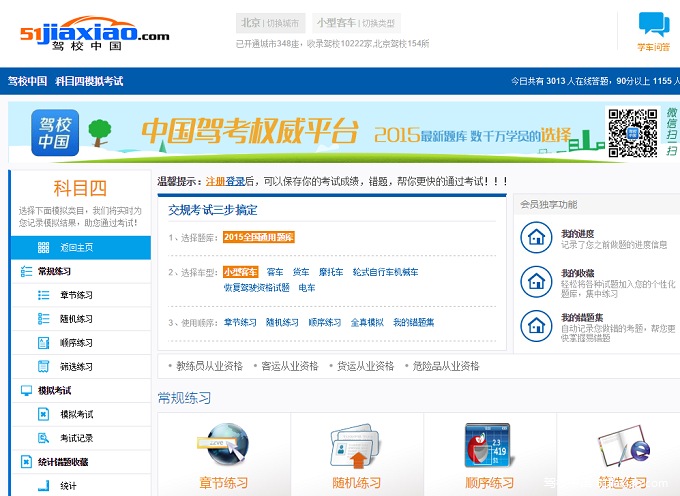The image size is (680, 496).
Task: Go to 驾校中国 in the blue nav bar
Action: click(x=27, y=81)
